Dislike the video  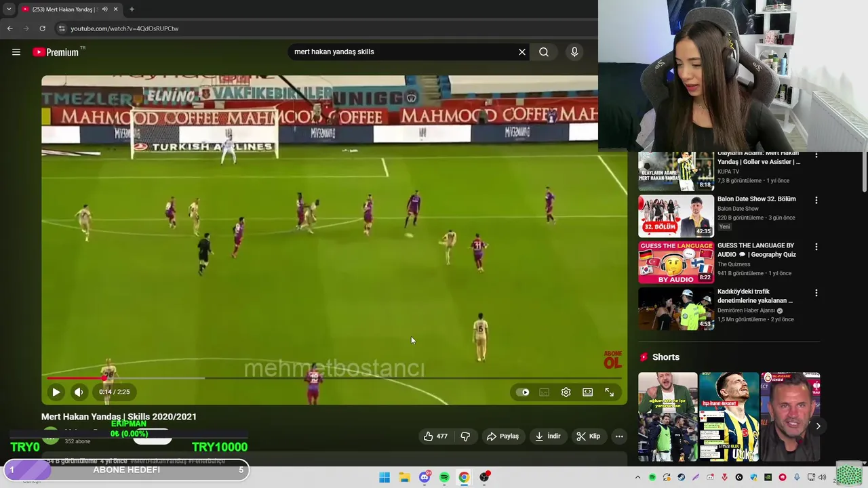pos(465,436)
